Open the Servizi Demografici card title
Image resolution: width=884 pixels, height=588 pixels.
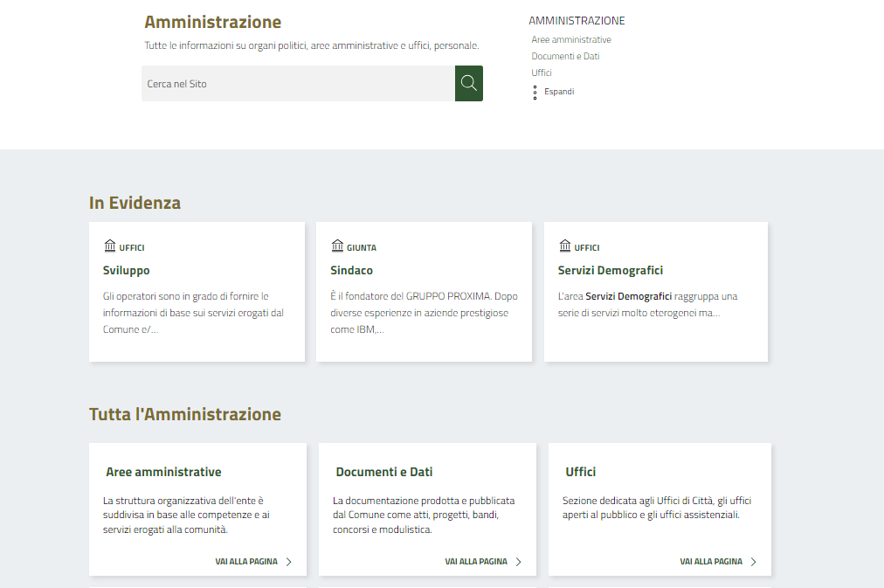[611, 271]
